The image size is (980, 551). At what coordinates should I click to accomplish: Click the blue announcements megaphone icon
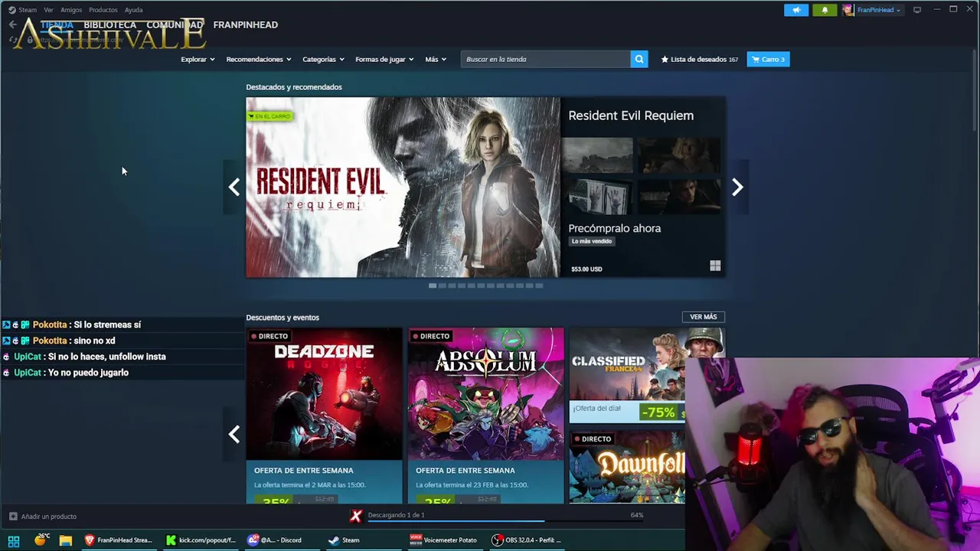click(796, 10)
